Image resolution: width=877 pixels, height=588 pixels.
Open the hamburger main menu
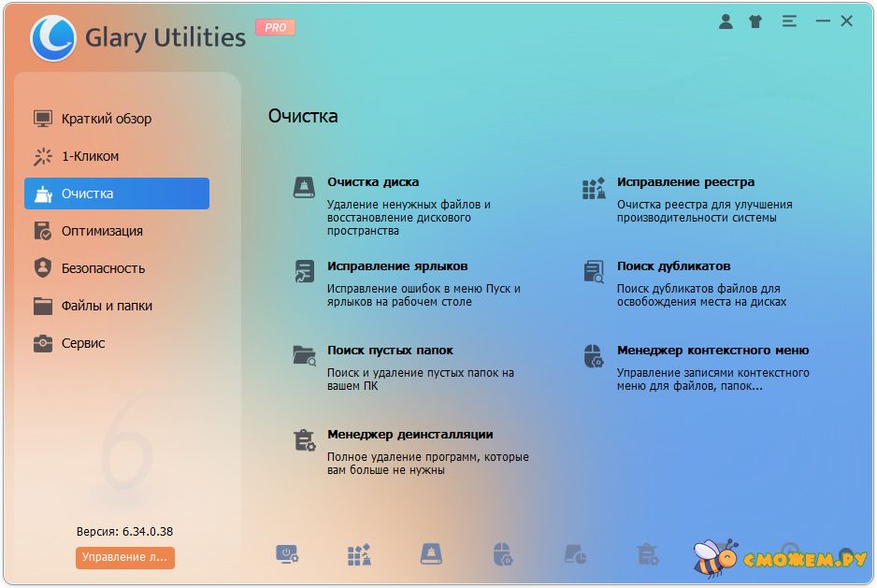pos(789,22)
